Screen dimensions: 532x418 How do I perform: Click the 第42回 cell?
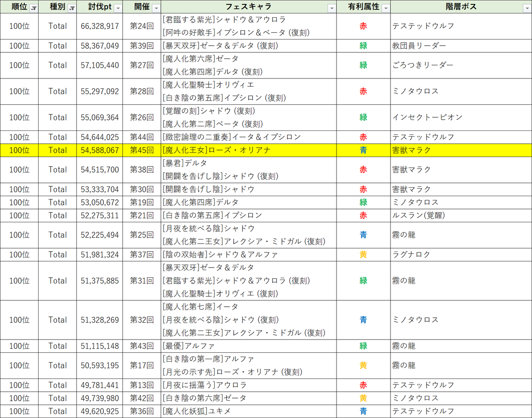tap(142, 398)
